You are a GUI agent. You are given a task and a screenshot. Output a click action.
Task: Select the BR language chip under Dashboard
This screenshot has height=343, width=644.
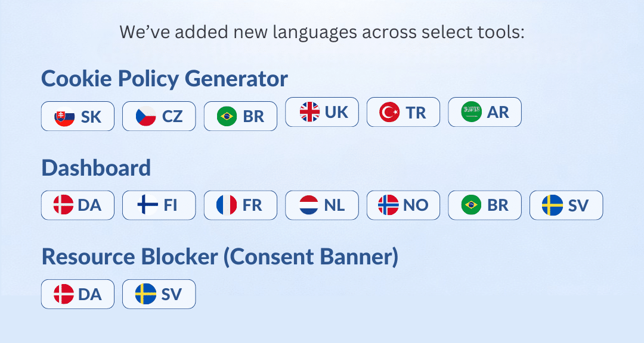click(x=484, y=205)
